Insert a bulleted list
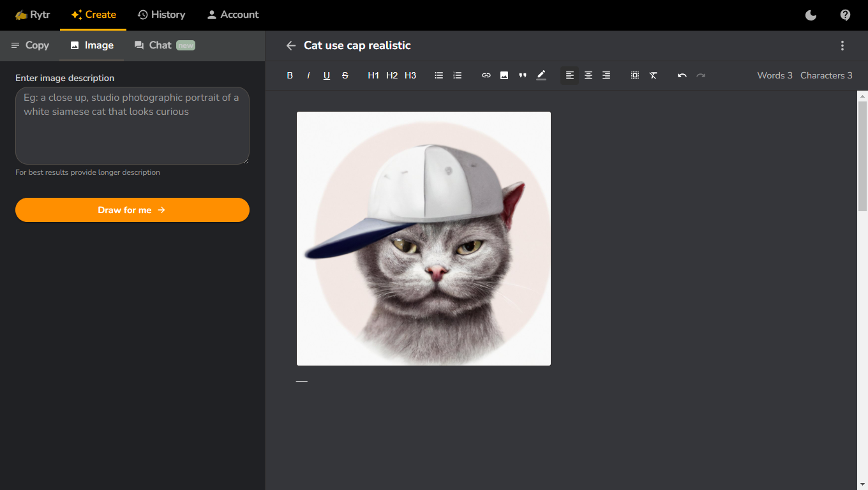 439,75
